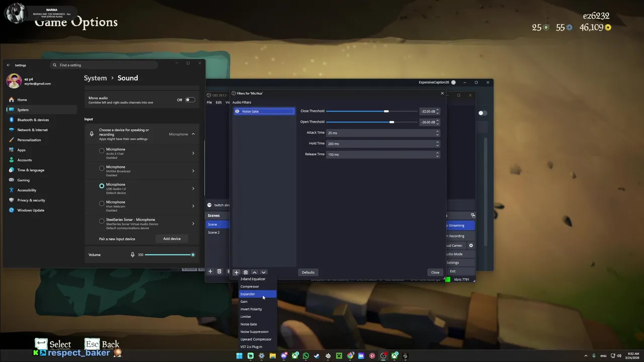
Task: Add a scene with the plus icon in OBS
Action: [x=210, y=271]
